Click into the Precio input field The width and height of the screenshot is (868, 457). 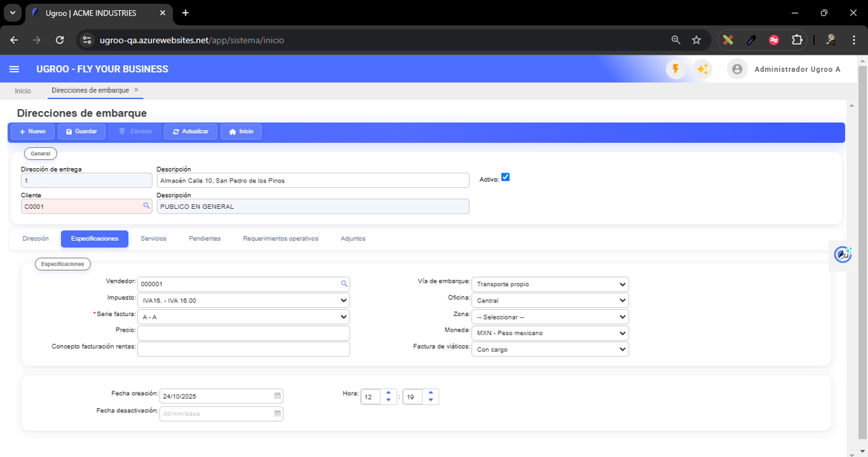point(243,333)
